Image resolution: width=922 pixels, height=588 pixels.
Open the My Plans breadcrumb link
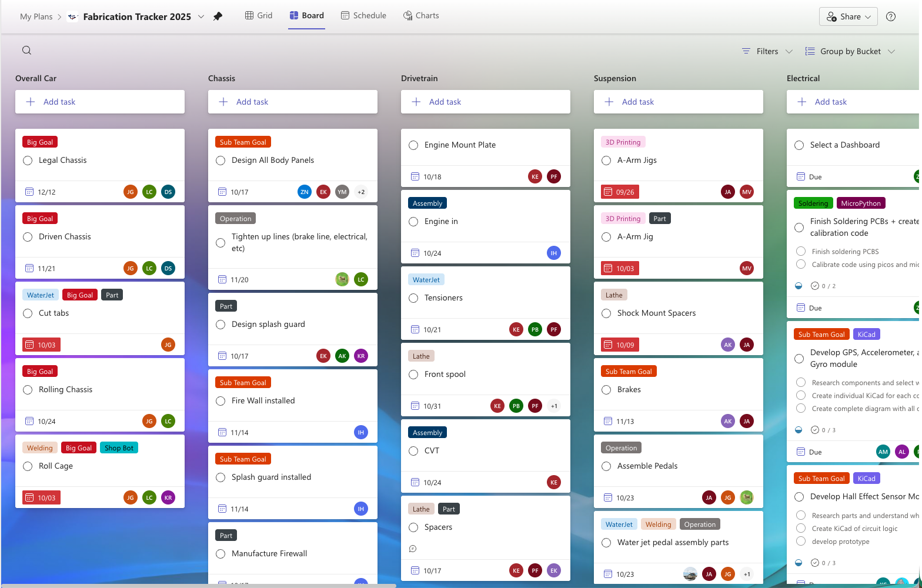(x=36, y=16)
